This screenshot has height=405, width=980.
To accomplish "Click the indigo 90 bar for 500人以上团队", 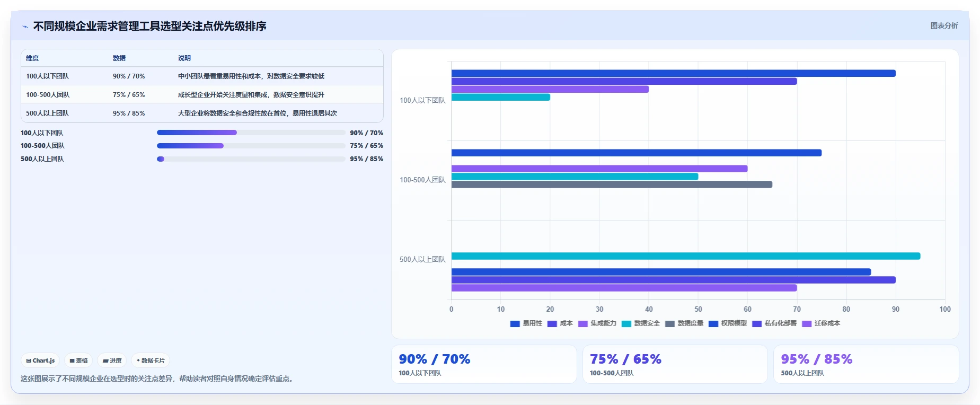I will pos(674,280).
